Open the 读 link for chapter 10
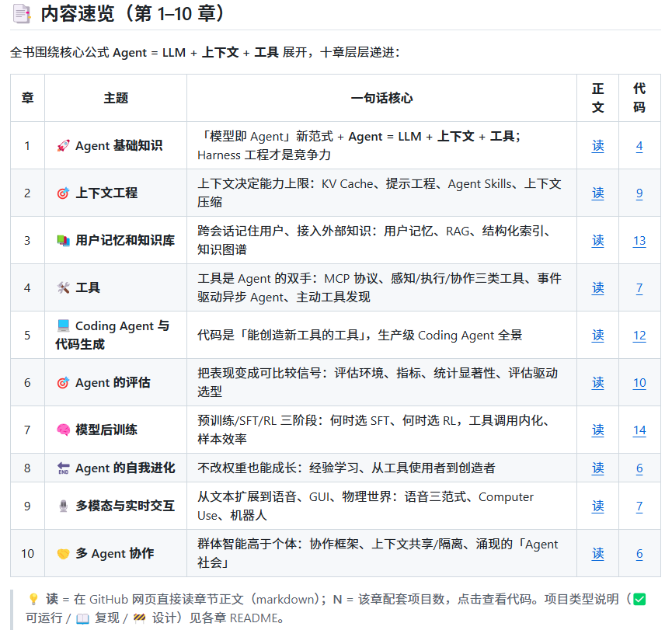Screen dimensions: 672x630 (598, 554)
